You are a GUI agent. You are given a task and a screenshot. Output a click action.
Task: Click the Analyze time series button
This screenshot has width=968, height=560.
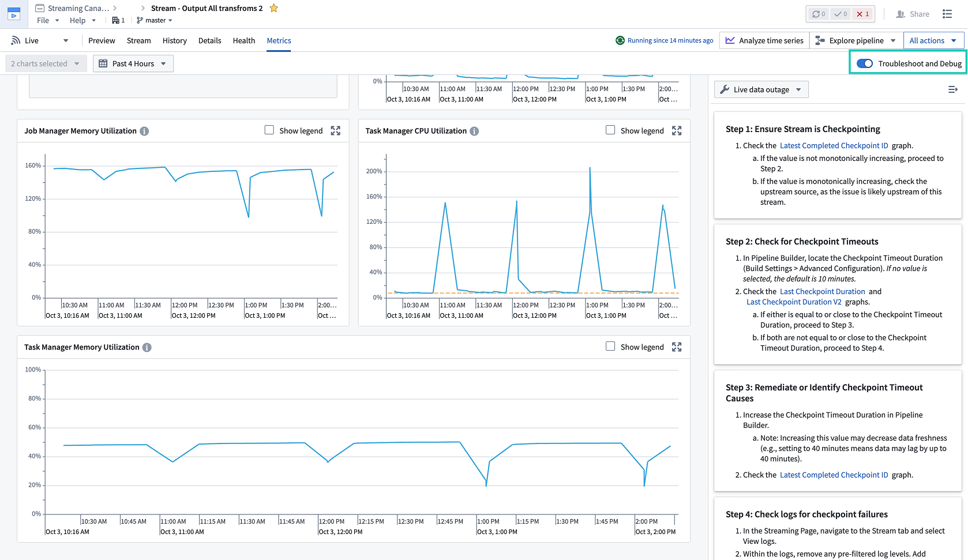pos(764,40)
